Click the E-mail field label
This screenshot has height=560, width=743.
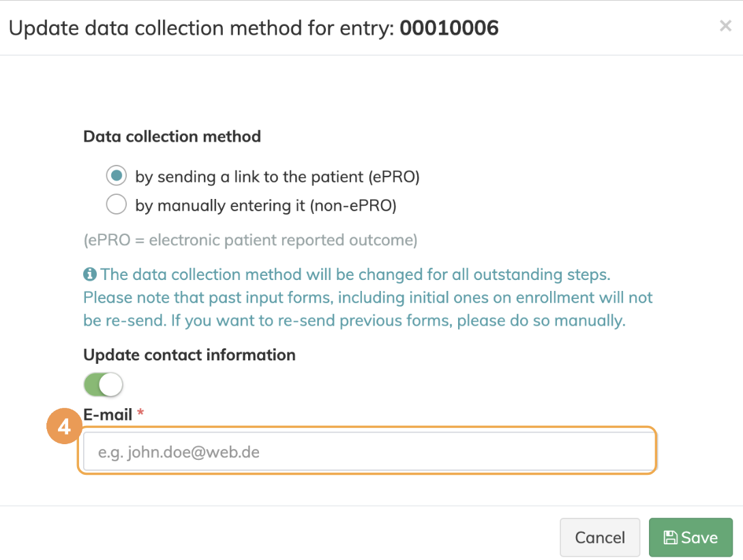pos(108,414)
